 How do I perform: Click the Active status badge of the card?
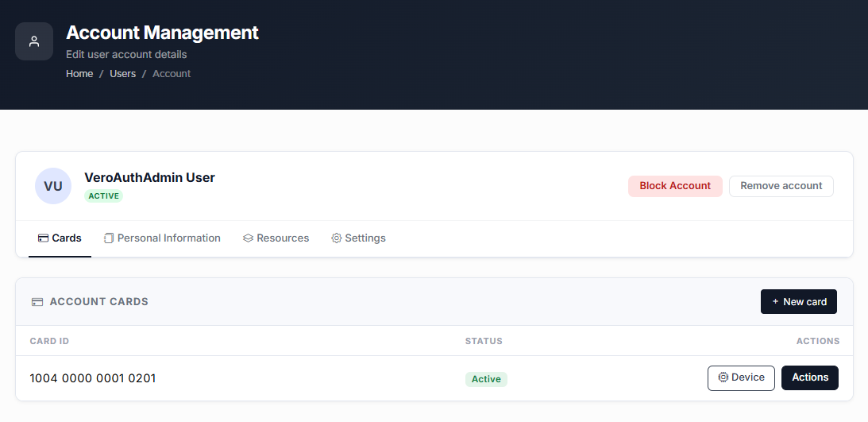tap(486, 379)
